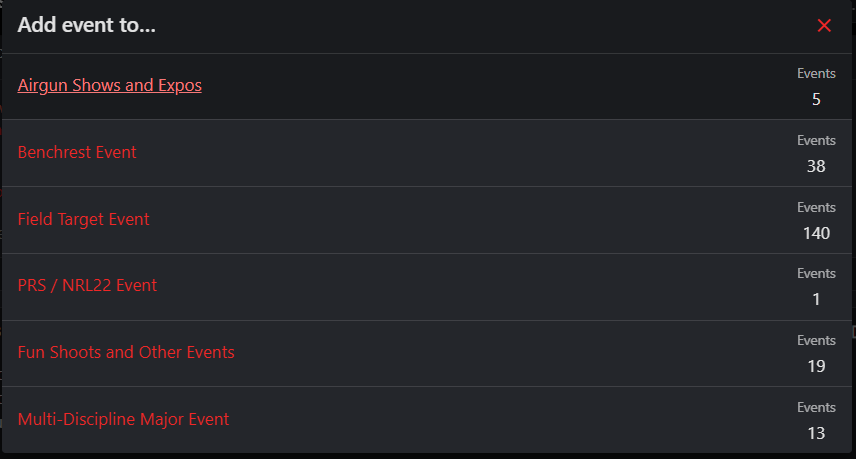Image resolution: width=856 pixels, height=459 pixels.
Task: Click the Events label in Benchrest Event row
Action: click(x=816, y=141)
